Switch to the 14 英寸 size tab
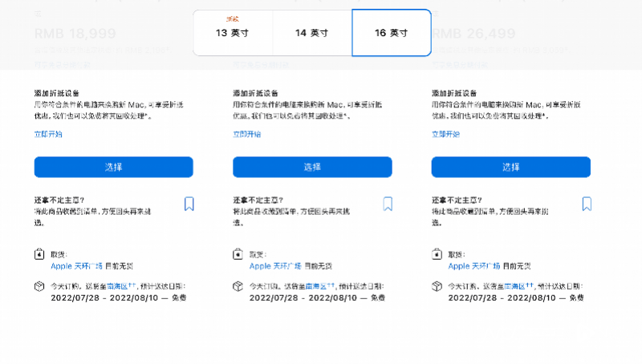The height and width of the screenshot is (364, 642). 312,33
